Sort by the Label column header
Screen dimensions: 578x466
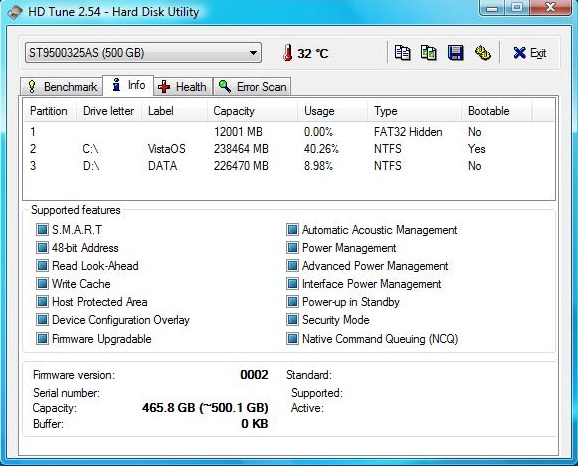(174, 111)
